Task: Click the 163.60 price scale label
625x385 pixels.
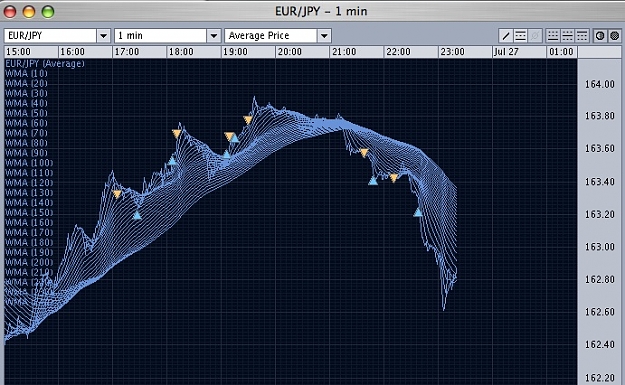Action: click(x=599, y=149)
